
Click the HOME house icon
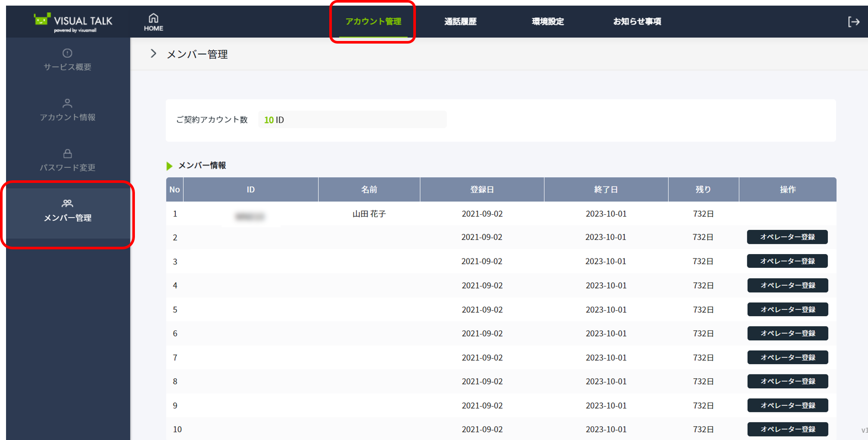(x=153, y=18)
